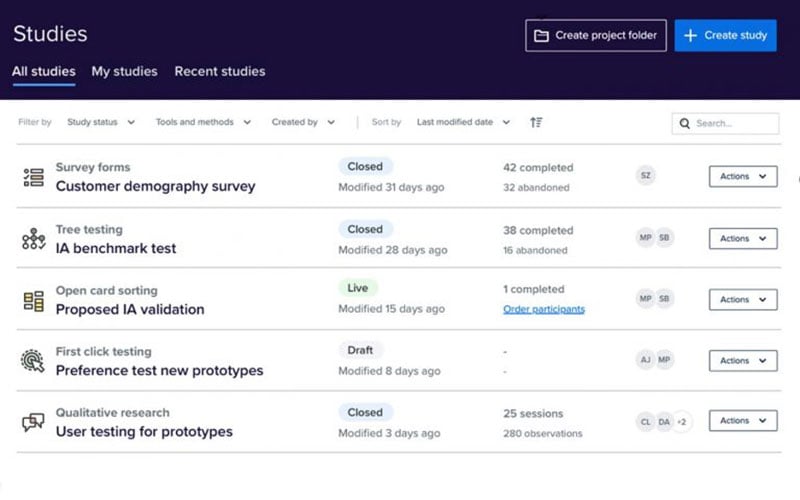800x500 pixels.
Task: Open Actions menu for IA benchmark test
Action: click(x=743, y=239)
